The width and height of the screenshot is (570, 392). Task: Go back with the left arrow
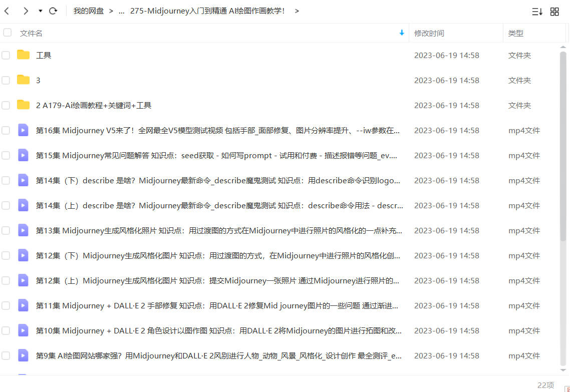tap(7, 11)
